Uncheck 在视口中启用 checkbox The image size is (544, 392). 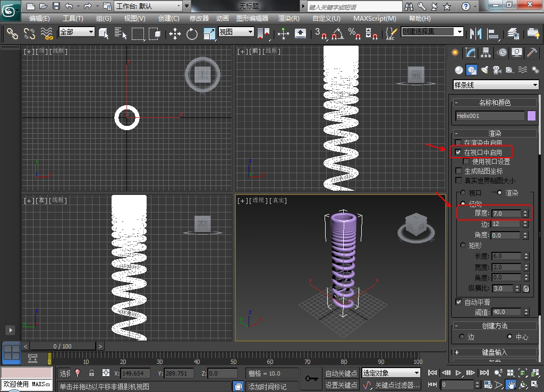coord(458,152)
